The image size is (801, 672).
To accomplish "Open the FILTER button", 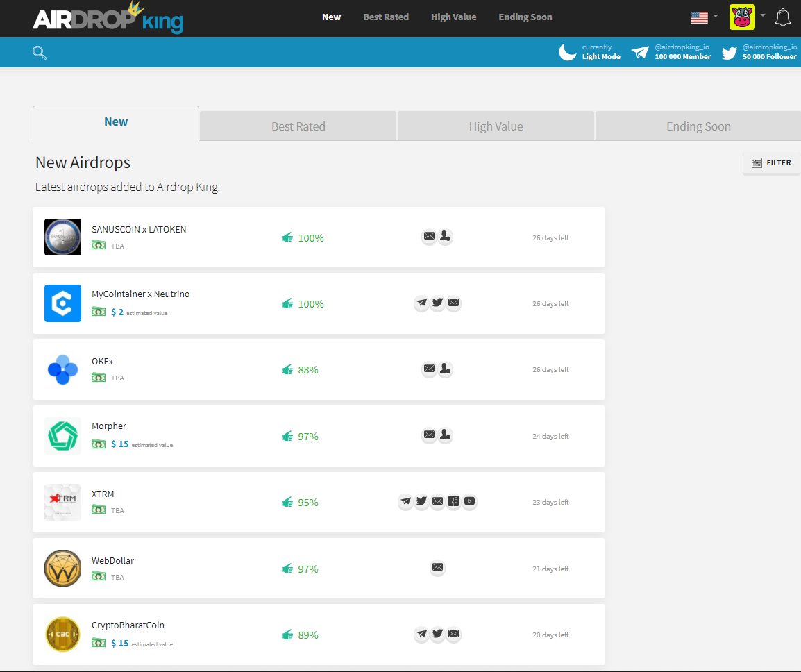I will (771, 163).
